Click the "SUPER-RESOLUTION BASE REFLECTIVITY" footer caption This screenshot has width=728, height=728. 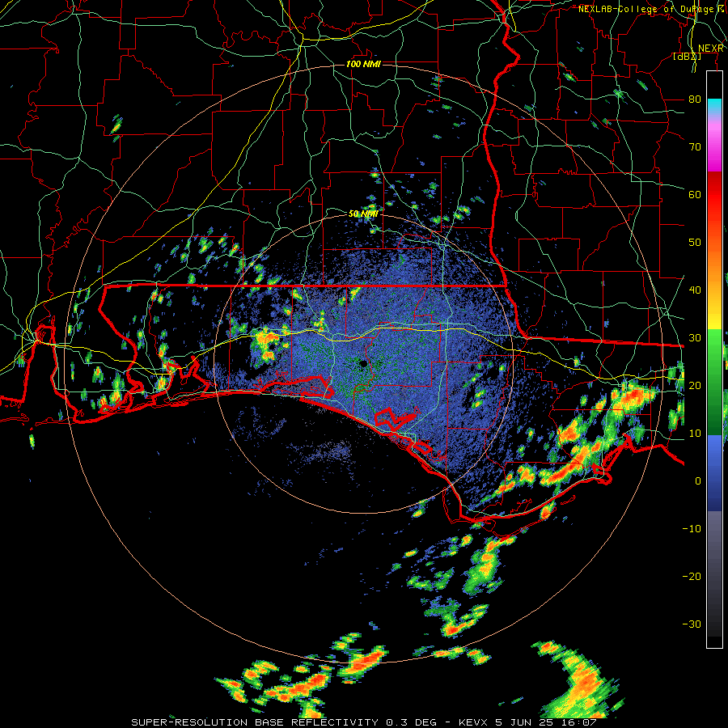[254, 722]
